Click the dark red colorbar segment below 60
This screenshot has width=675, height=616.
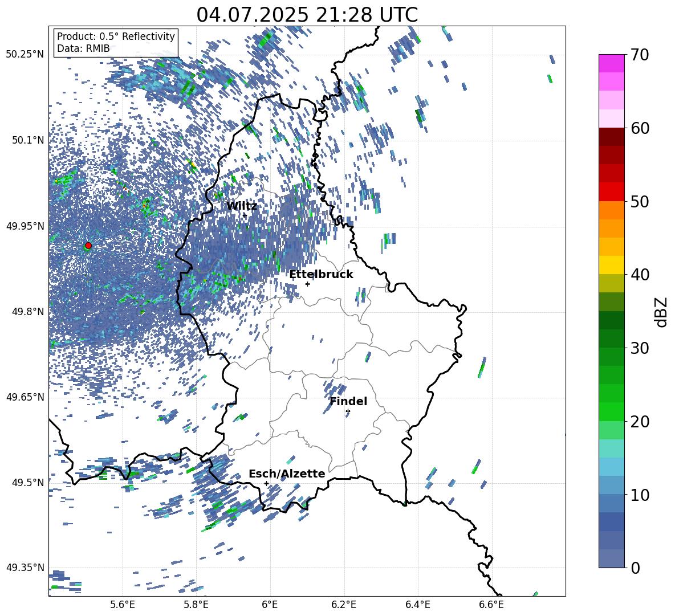tap(611, 137)
